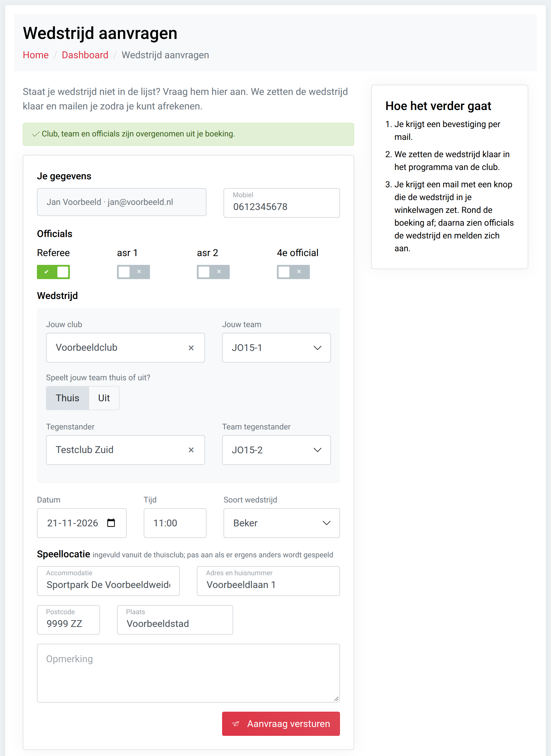551x756 pixels.
Task: Enable the asr 1 official toggle
Action: point(133,272)
